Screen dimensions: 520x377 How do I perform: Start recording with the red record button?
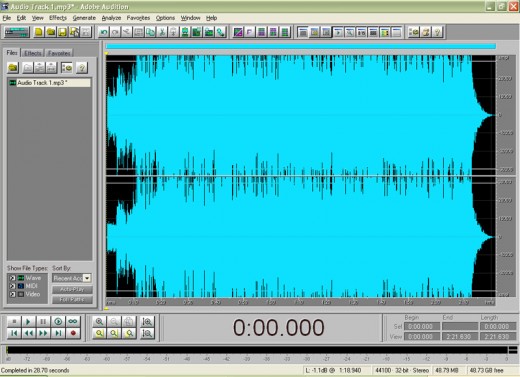click(x=73, y=333)
